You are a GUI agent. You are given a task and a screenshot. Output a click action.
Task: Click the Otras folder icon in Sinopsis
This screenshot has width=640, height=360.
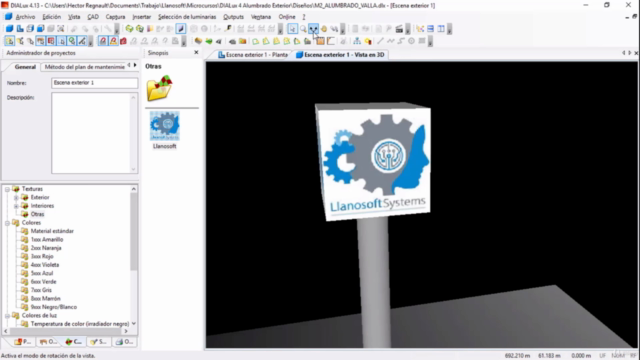(x=159, y=88)
